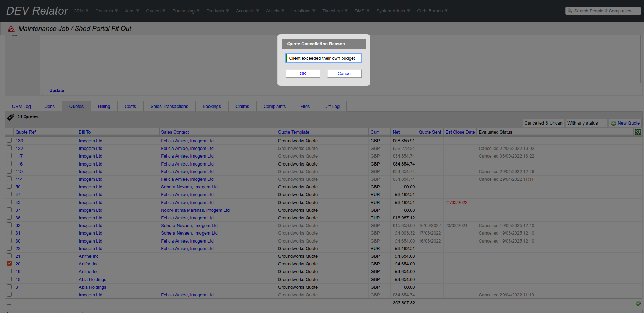Click the 353,807.82 total amount
This screenshot has width=644, height=313.
coord(404,303)
